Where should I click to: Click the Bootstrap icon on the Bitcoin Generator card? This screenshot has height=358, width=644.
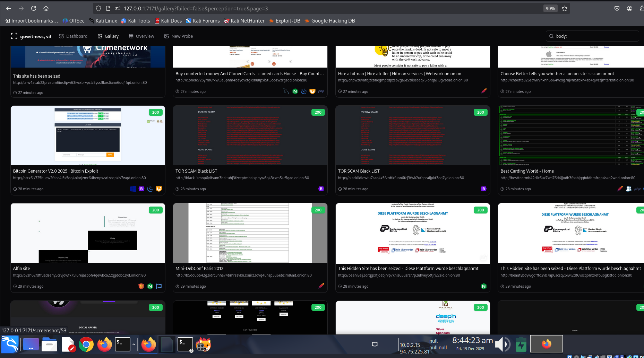[141, 189]
